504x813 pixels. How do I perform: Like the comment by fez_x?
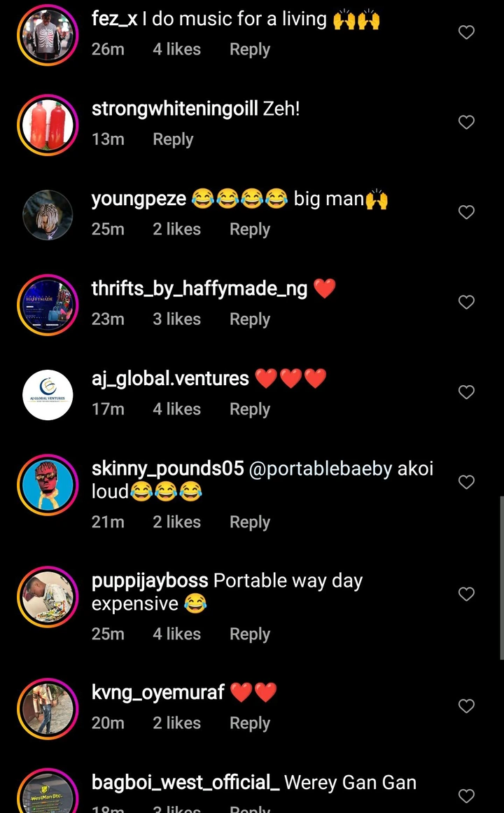pyautogui.click(x=466, y=32)
